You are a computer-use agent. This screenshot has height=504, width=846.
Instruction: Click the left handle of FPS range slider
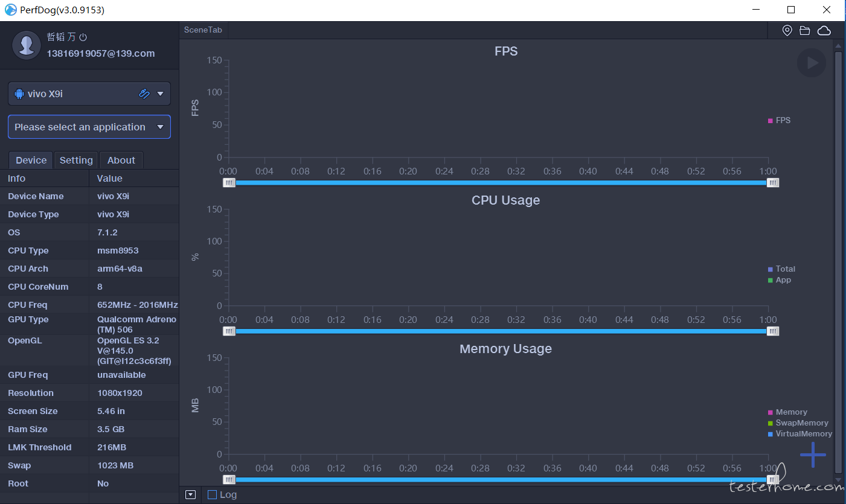[229, 183]
